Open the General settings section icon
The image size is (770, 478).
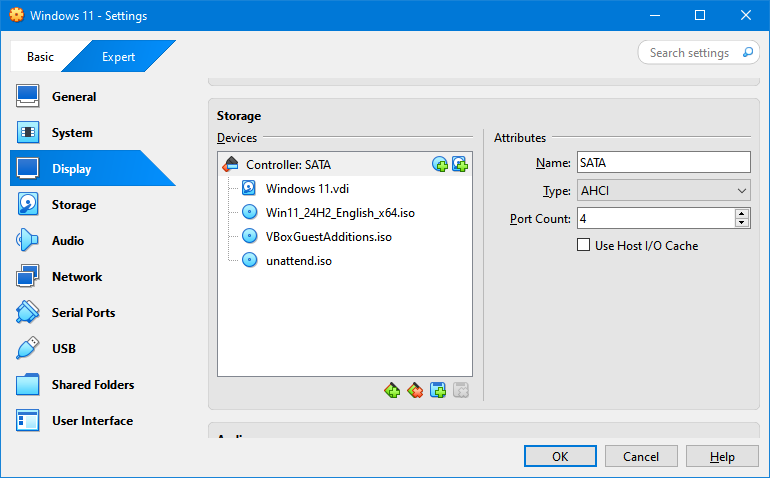28,96
